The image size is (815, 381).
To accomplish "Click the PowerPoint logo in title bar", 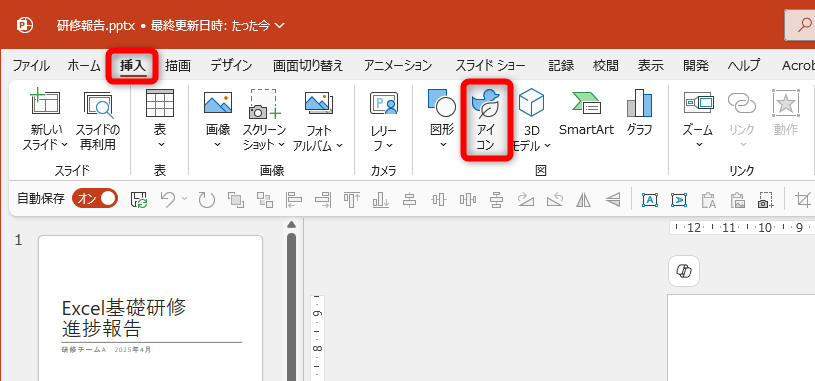I will coord(25,25).
